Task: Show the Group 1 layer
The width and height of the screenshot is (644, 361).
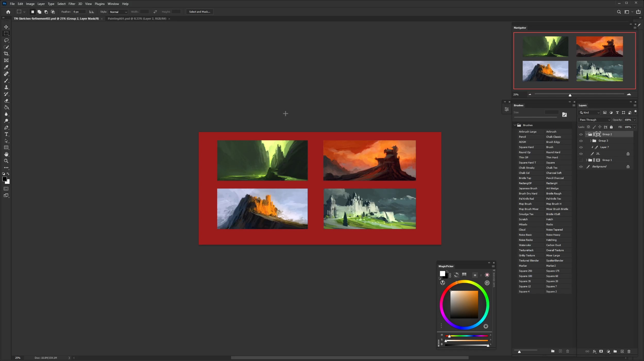Action: click(581, 160)
